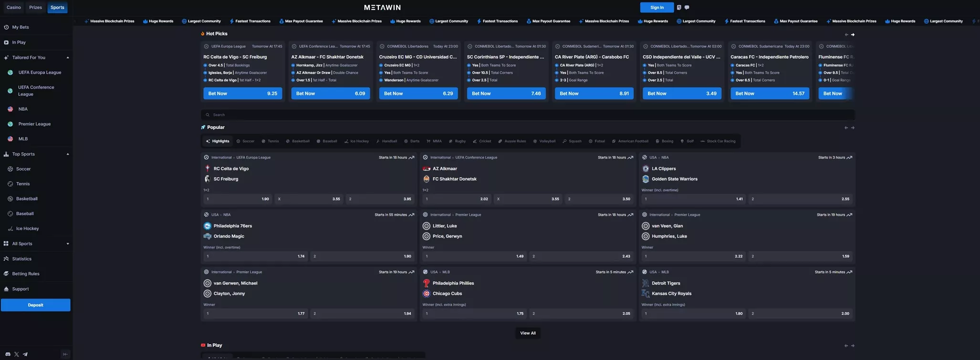Image resolution: width=980 pixels, height=360 pixels.
Task: Pick odds 1.74 for Philadelphia 76ers
Action: coord(255,256)
